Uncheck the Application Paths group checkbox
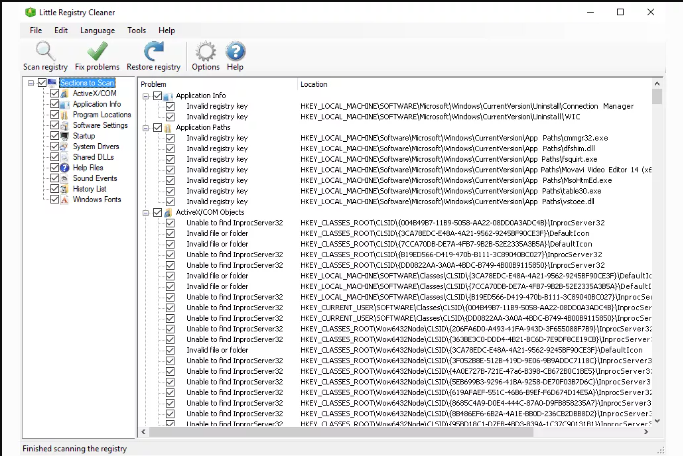The image size is (683, 456). 158,127
